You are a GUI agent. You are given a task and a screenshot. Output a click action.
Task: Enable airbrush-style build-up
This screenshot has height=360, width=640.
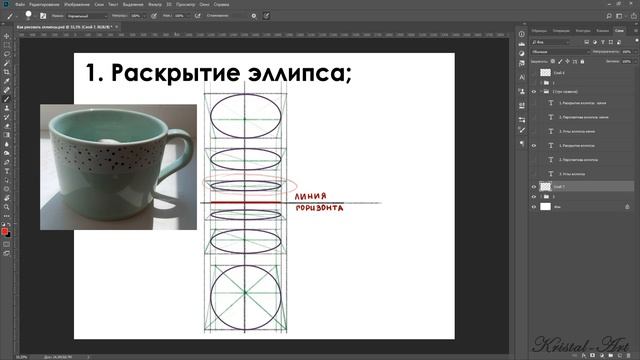click(198, 16)
